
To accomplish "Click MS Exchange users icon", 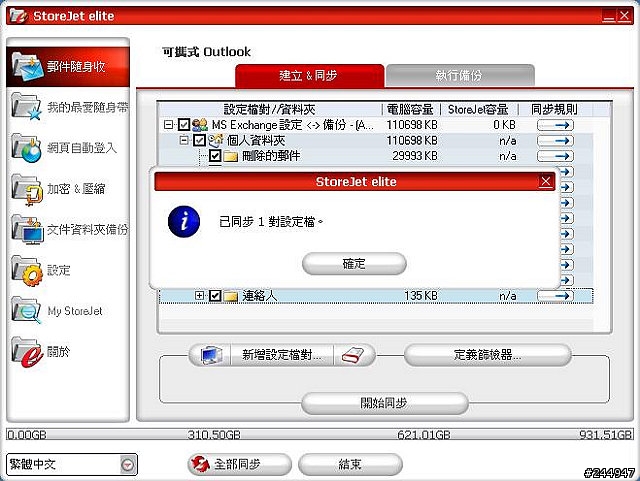I will tap(200, 125).
